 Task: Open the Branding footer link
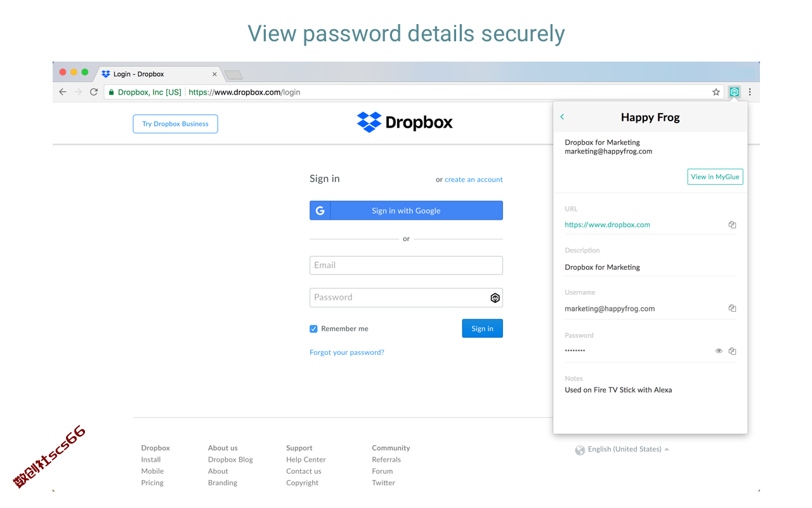click(223, 483)
